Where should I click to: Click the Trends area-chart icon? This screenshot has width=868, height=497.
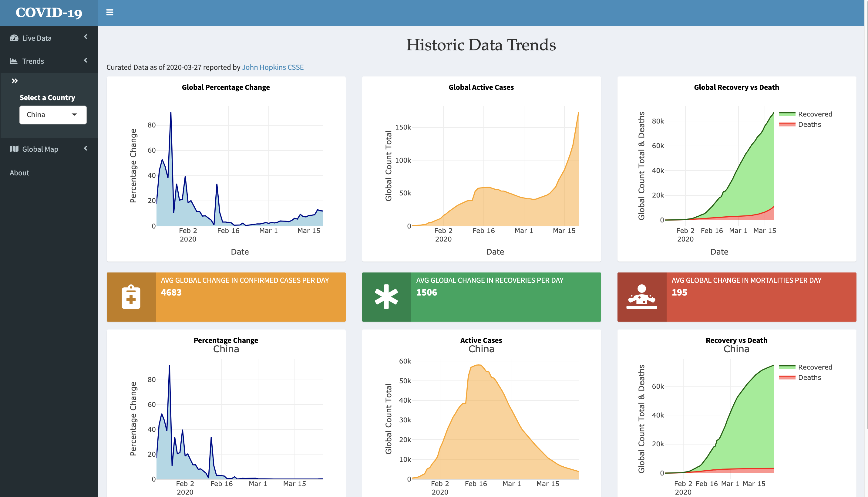tap(14, 61)
